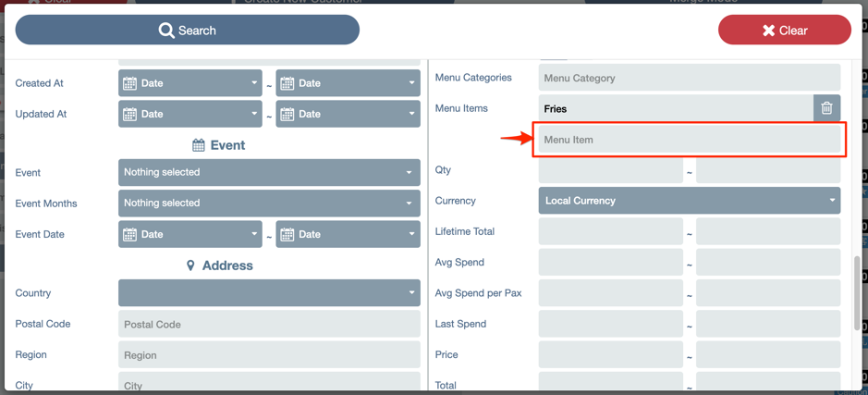Screen dimensions: 868x395
Task: Click the Search button
Action: [x=187, y=30]
